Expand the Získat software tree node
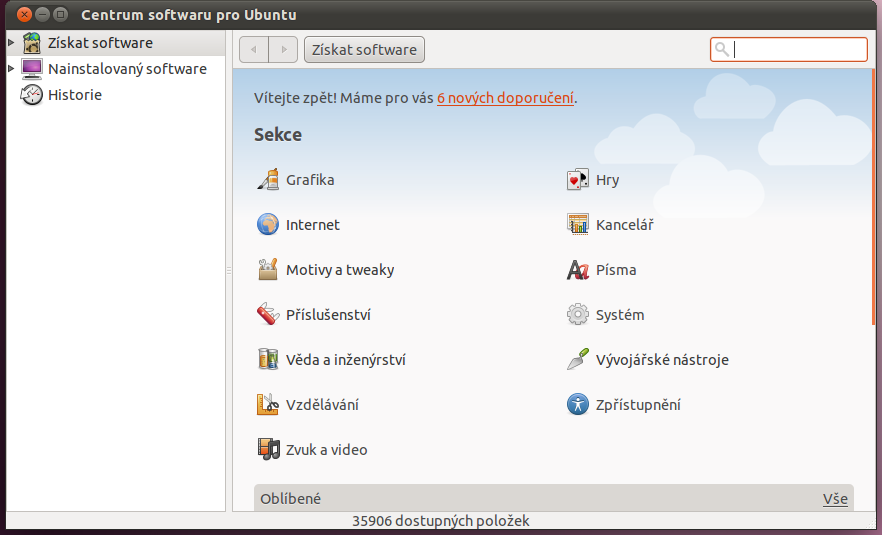 click(x=11, y=42)
